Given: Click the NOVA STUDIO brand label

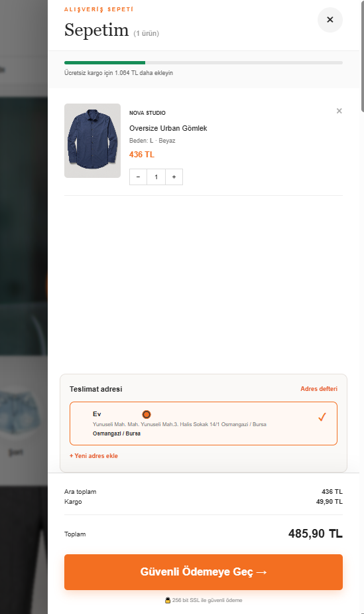Looking at the screenshot, I should tap(147, 113).
